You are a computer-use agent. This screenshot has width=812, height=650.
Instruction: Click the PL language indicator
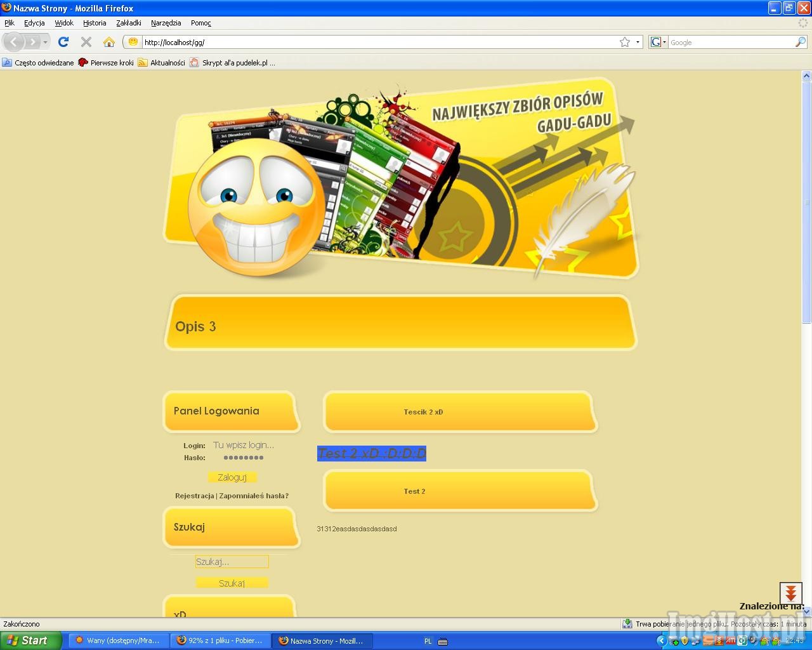428,641
